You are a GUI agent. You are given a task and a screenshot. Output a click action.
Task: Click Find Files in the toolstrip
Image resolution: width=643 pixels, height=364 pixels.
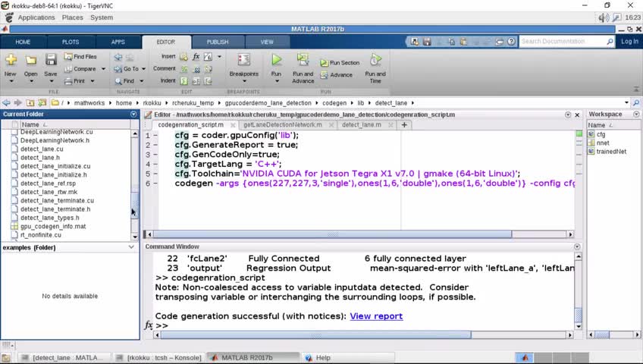coord(80,57)
